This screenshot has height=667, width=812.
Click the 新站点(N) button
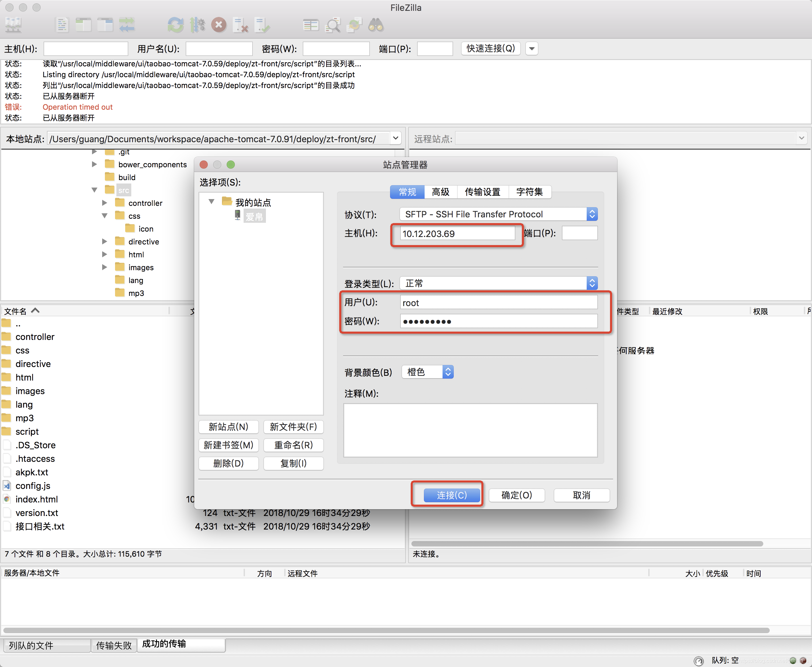[228, 427]
